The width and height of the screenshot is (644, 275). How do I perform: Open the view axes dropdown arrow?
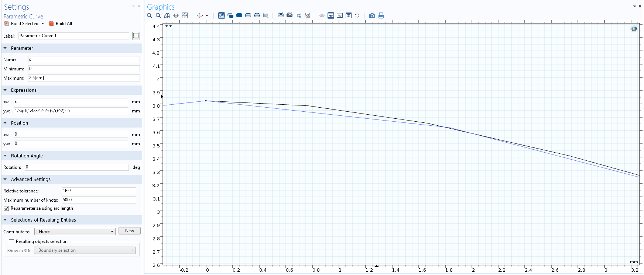pyautogui.click(x=207, y=15)
